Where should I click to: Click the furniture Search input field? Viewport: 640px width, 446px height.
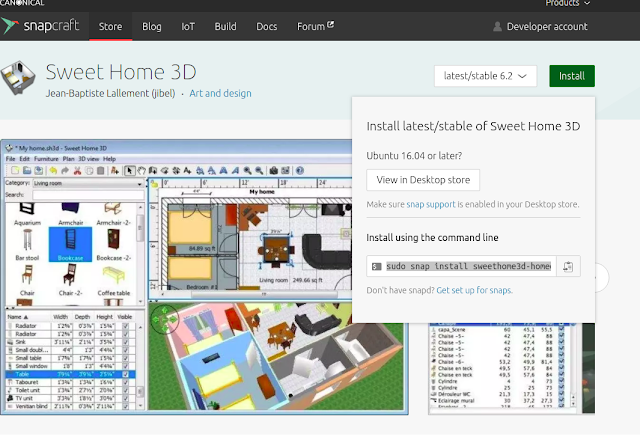(88, 195)
